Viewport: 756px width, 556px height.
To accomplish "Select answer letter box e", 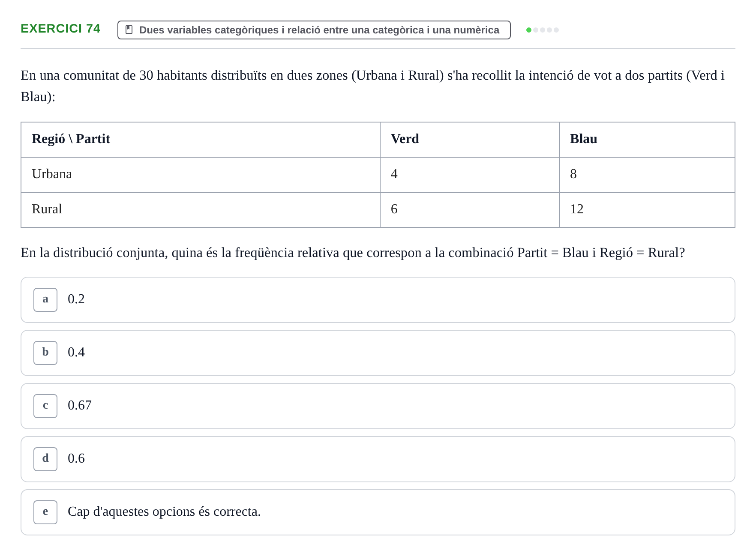I will (x=45, y=512).
